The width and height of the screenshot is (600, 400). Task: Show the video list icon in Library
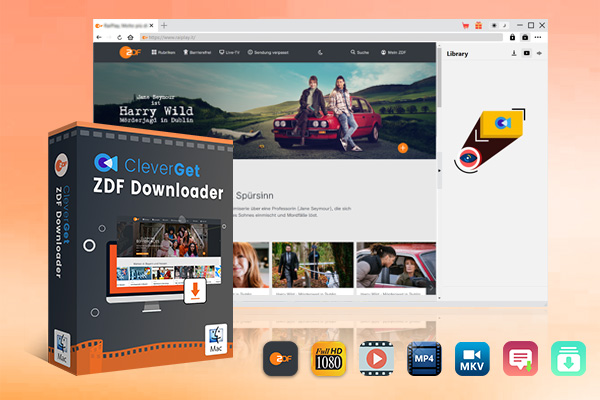click(x=527, y=53)
